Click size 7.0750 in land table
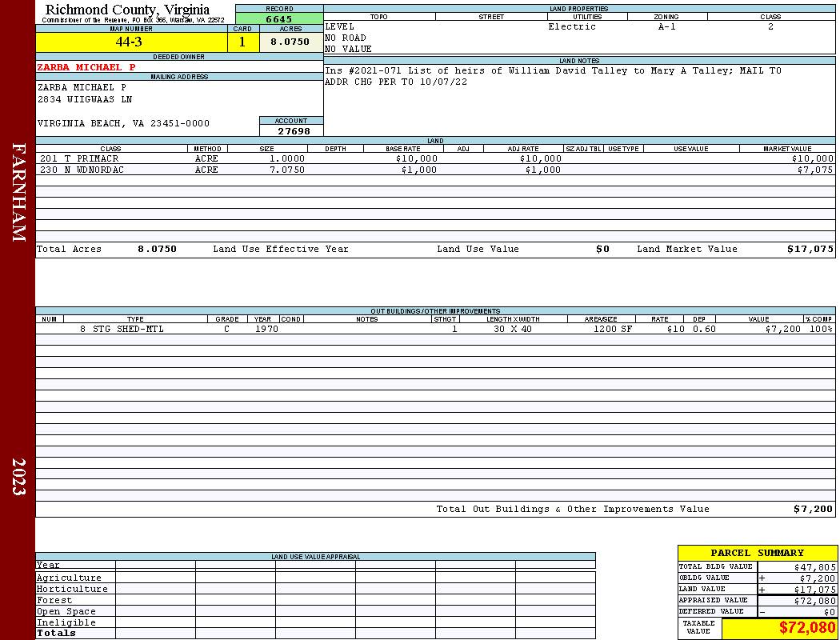Screen dimensions: 840x640 point(287,170)
